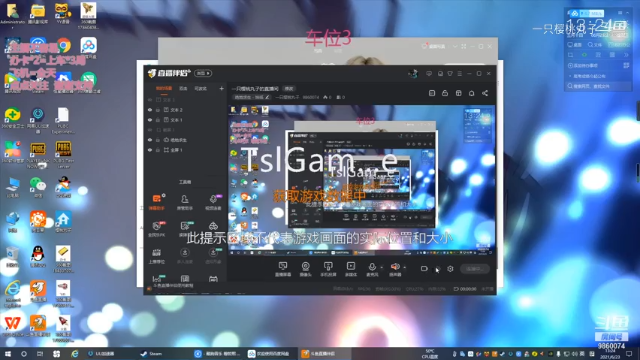Toggle visibility eye of 文本 1 source

coord(150,120)
